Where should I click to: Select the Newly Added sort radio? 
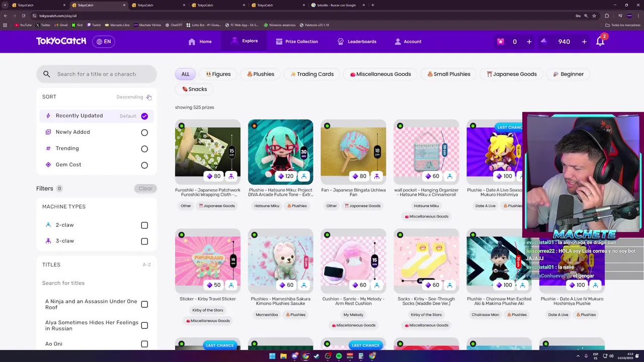click(144, 133)
